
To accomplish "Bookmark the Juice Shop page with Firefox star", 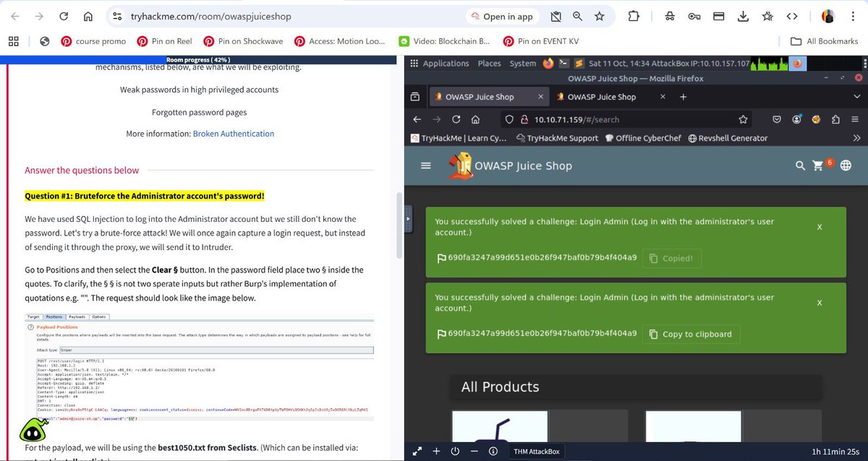I will click(743, 119).
